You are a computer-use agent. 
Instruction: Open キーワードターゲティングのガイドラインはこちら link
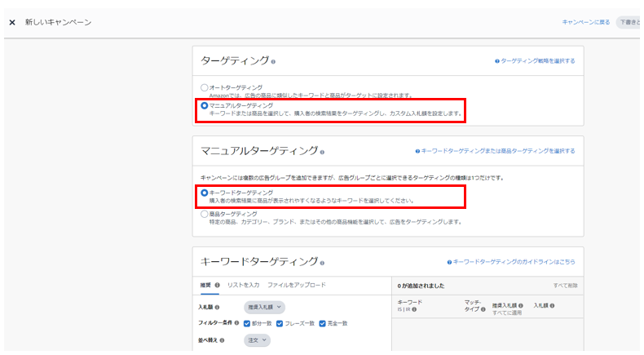pos(514,262)
